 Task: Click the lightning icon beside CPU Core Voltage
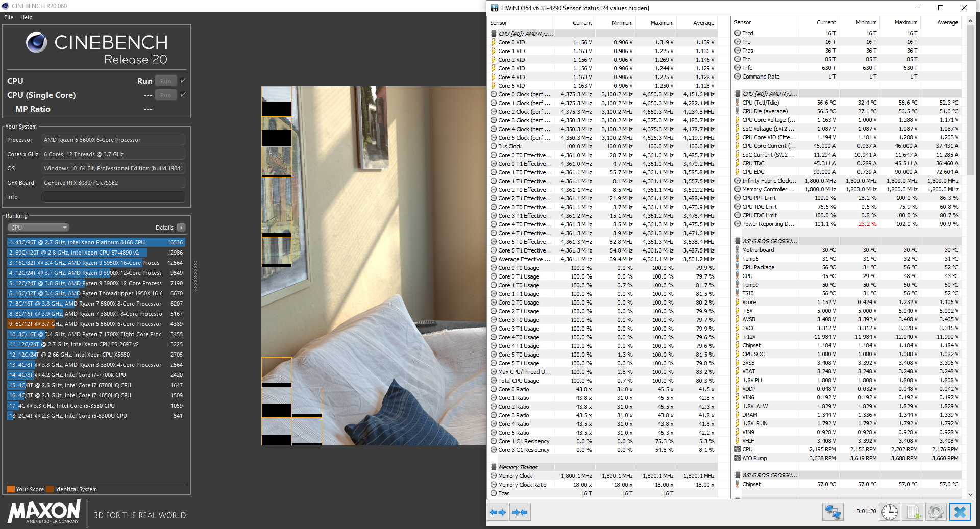click(x=738, y=120)
